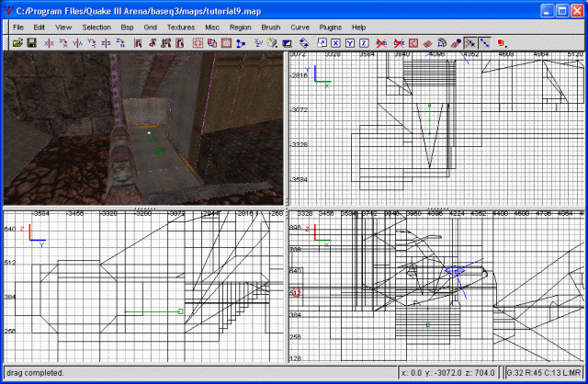
Task: Click the blue camera marker in the XZ view
Action: click(455, 270)
